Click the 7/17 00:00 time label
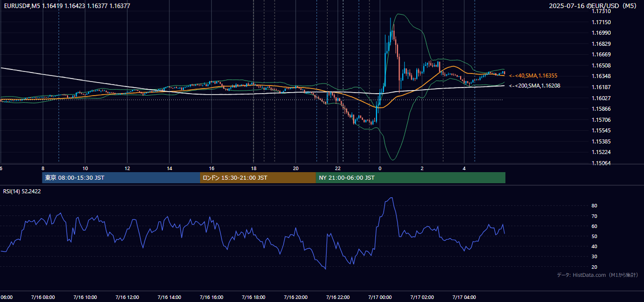 (x=380, y=297)
